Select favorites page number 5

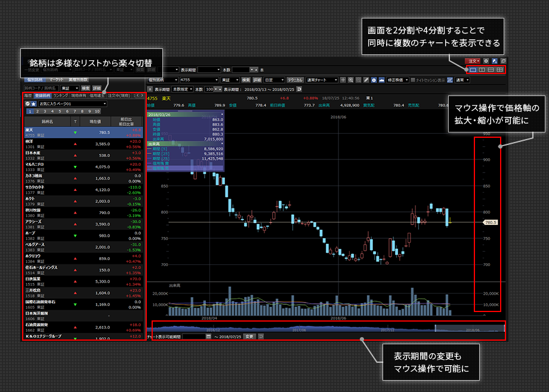60,112
